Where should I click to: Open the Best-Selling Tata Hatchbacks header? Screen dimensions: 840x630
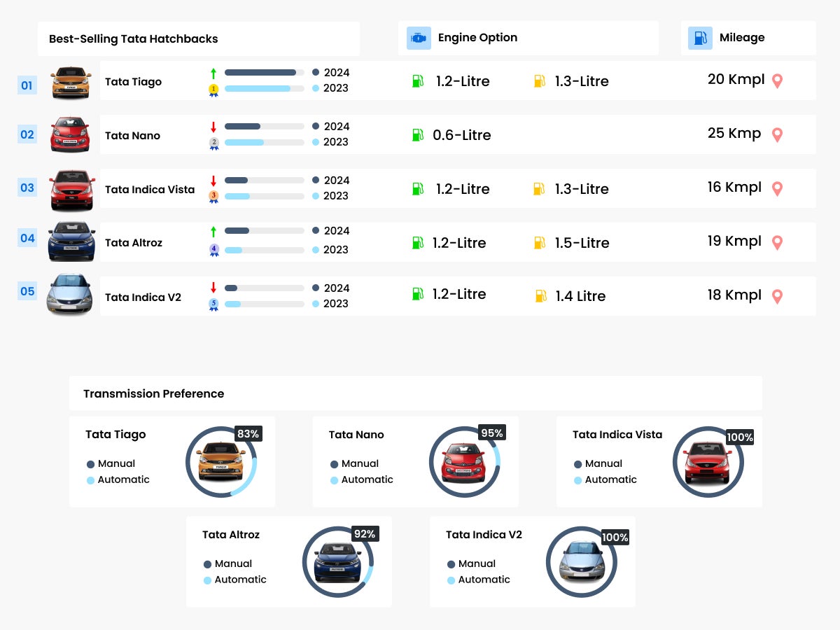(x=133, y=39)
